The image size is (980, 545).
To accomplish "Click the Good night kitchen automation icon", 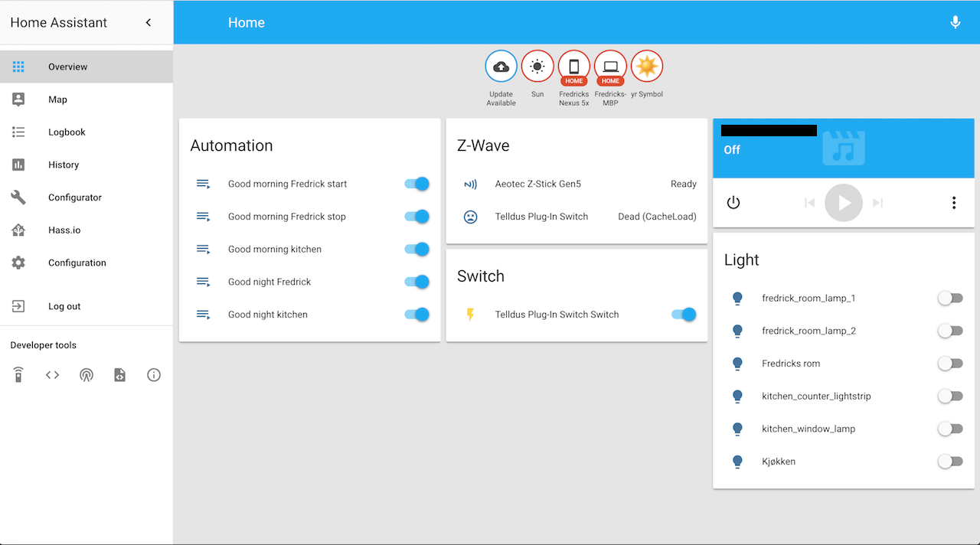I will [x=203, y=315].
